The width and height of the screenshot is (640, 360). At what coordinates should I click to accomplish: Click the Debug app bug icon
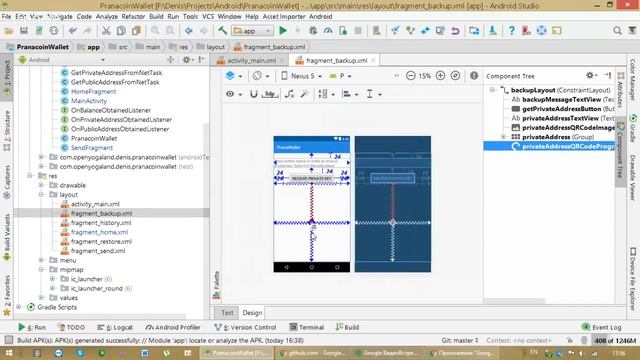[313, 31]
